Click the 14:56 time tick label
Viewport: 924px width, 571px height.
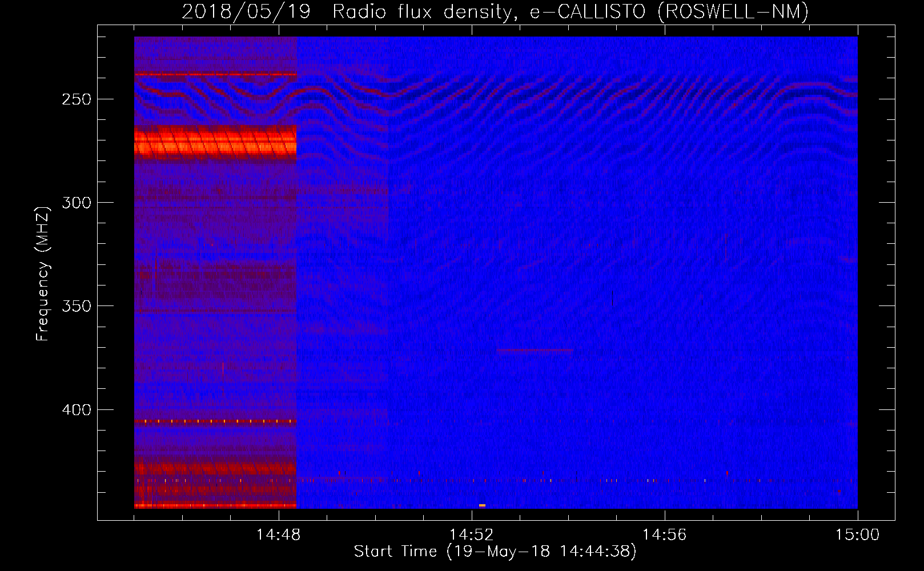click(x=664, y=535)
